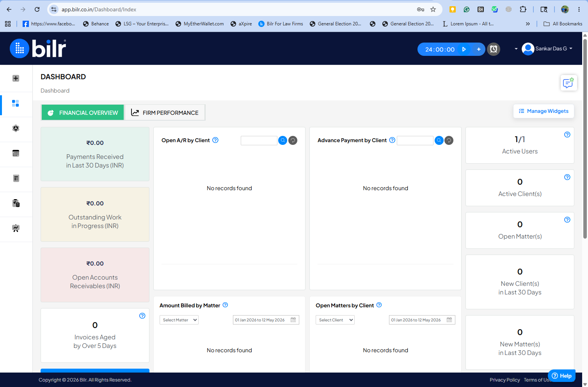Click help icon for Amount Billed by Matter

tap(225, 305)
